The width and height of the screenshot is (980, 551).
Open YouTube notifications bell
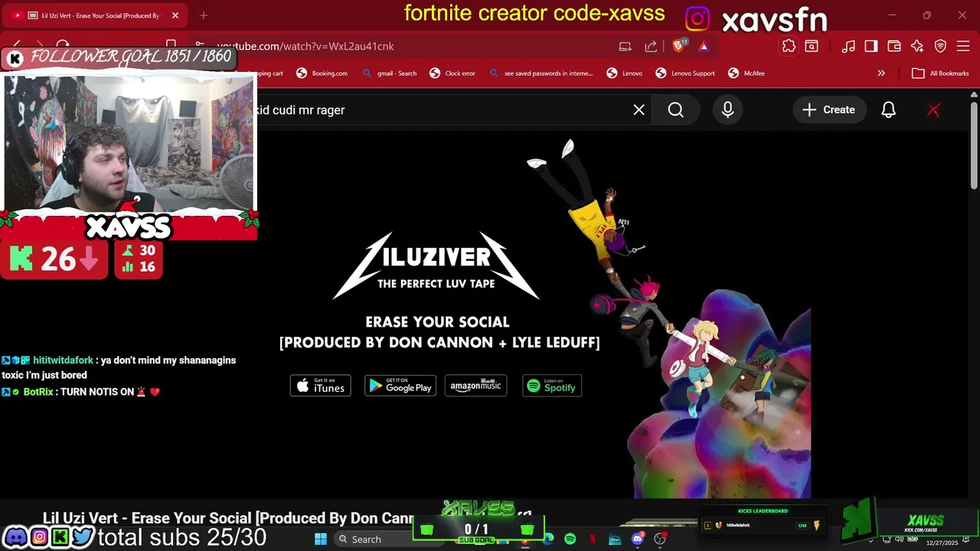pos(888,110)
